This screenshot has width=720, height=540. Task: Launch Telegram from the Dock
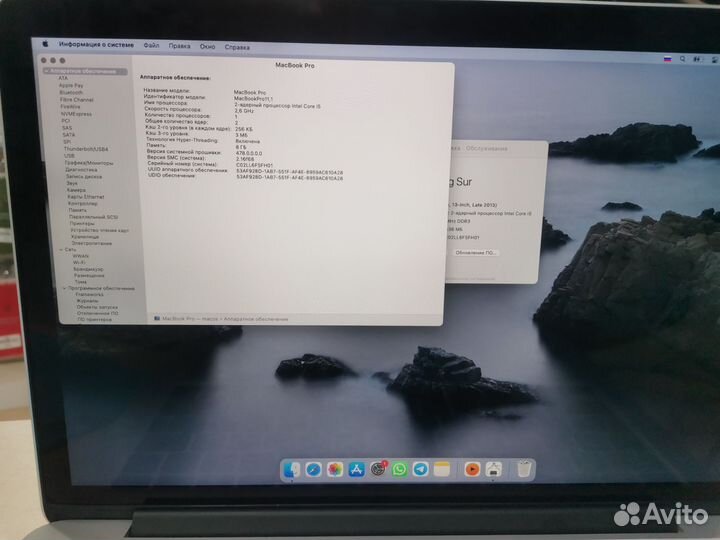[x=421, y=469]
